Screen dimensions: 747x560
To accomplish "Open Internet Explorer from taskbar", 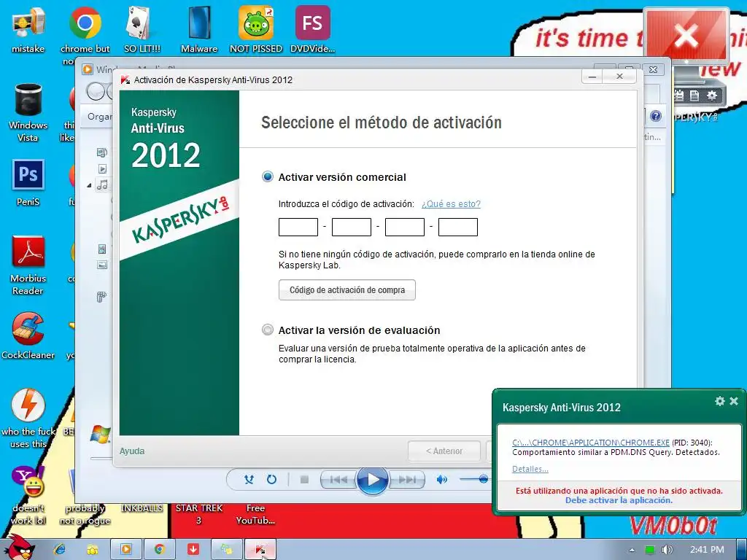I will [60, 549].
